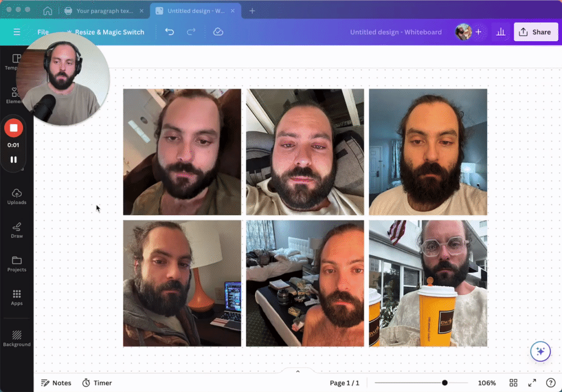The height and width of the screenshot is (392, 562).
Task: Open Resize & Magic Switch
Action: click(106, 32)
